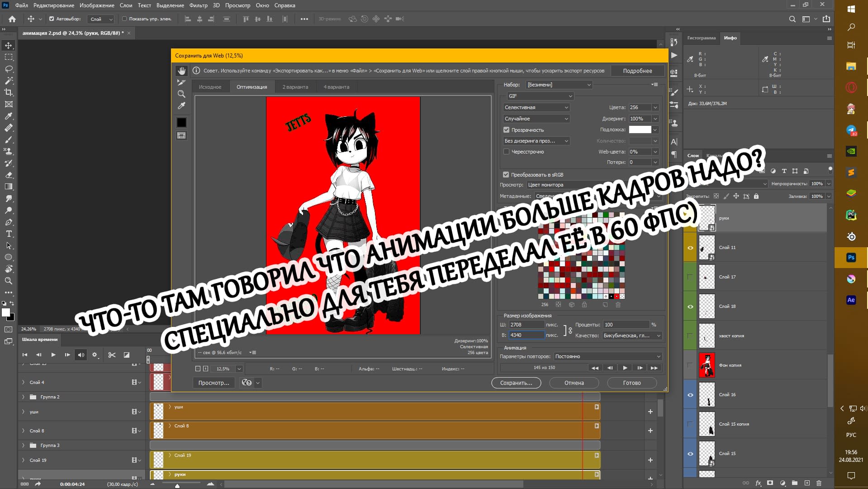Open the Селективная color reduction dropdown
Viewport: 868px width, 489px height.
[536, 107]
